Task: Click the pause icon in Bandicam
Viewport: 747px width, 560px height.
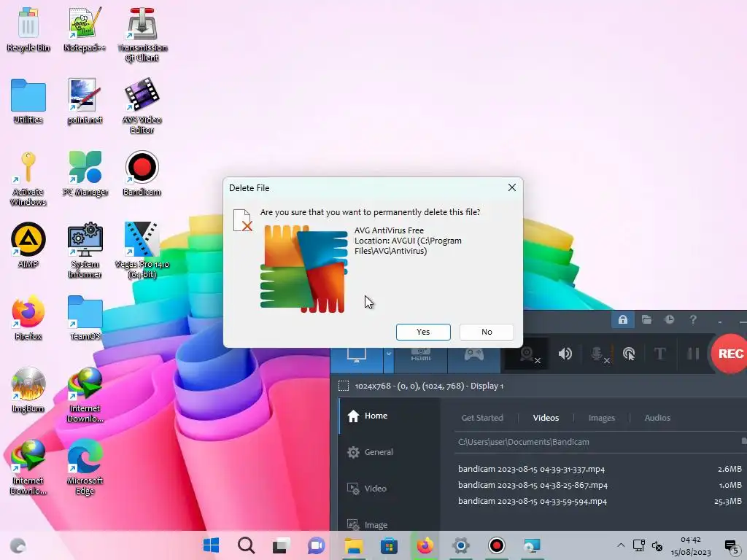Action: point(693,354)
